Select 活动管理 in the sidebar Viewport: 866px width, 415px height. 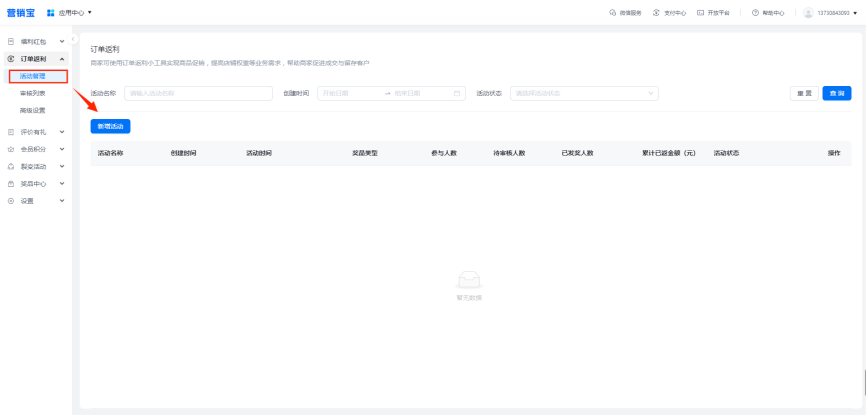[33, 76]
